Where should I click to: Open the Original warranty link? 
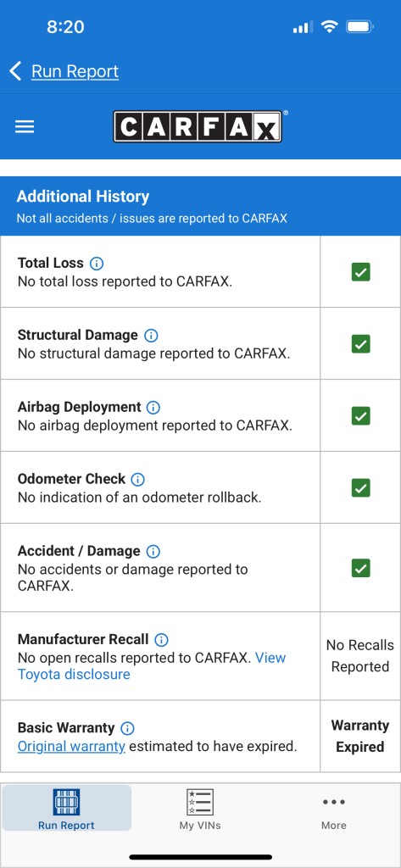(71, 746)
